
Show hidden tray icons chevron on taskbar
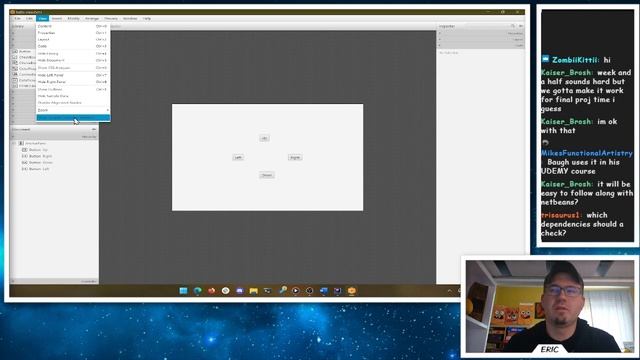[450, 291]
